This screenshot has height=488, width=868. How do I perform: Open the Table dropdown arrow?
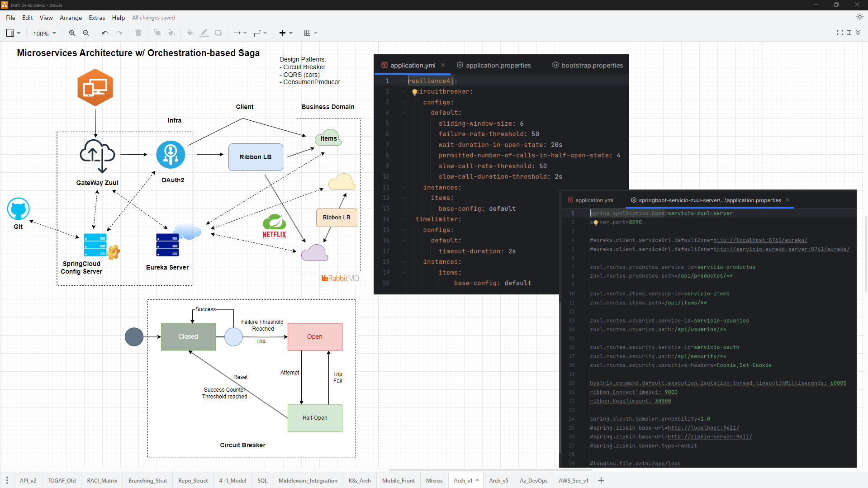[x=316, y=33]
